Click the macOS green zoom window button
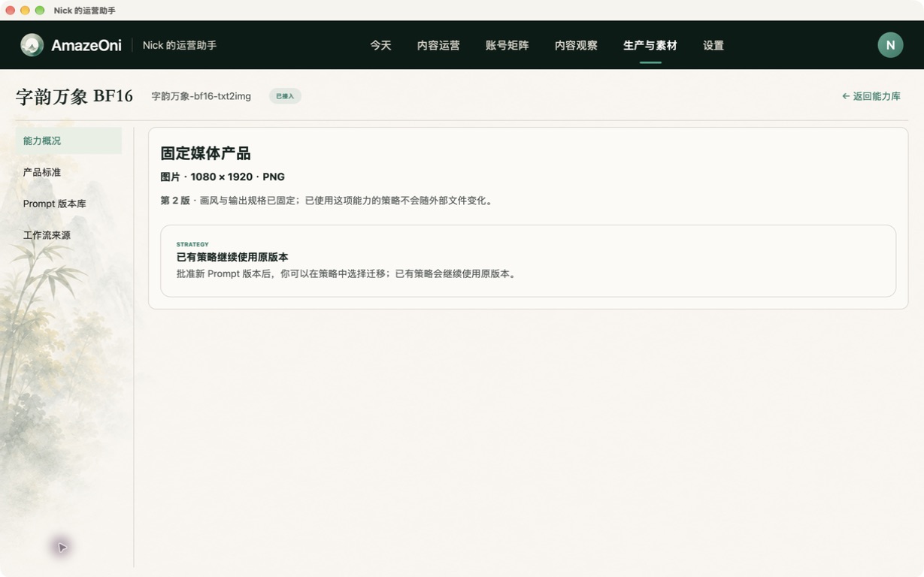This screenshot has height=577, width=924. pos(40,11)
